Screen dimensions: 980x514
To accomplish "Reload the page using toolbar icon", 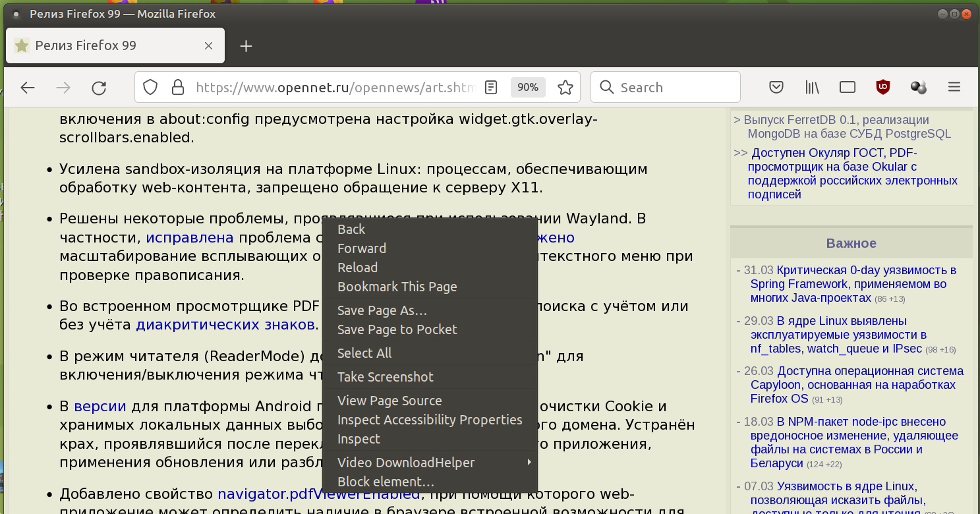I will [99, 88].
